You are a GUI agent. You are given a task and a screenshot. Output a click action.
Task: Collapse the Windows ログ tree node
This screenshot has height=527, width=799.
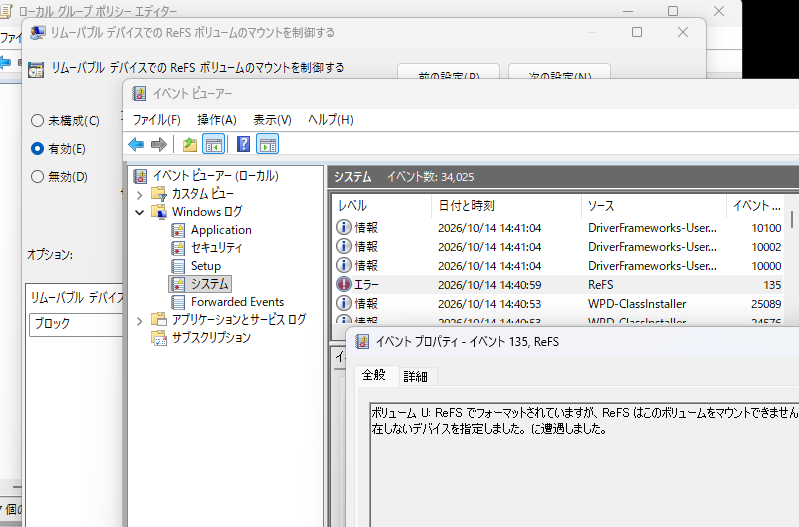coord(140,212)
